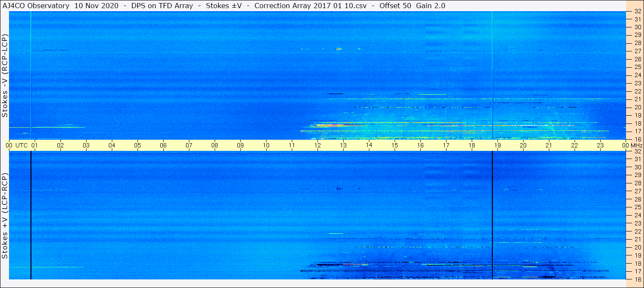Click the 11 hour tick label
Image resolution: width=644 pixels, height=288 pixels.
pos(292,145)
